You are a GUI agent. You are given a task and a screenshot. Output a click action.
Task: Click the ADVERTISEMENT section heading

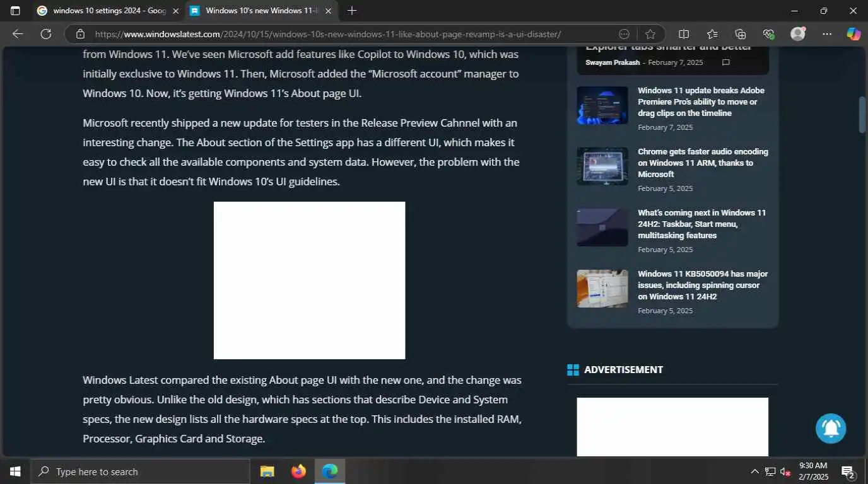[x=623, y=370]
